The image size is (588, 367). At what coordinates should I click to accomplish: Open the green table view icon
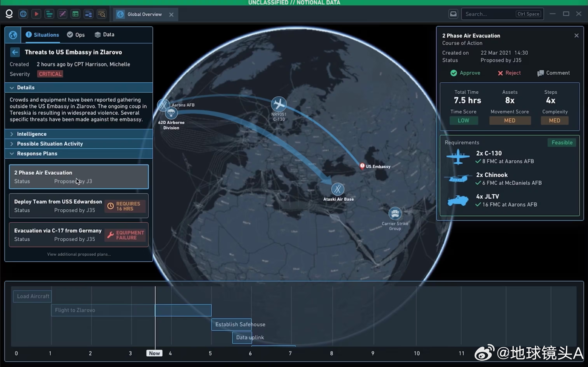pos(76,14)
